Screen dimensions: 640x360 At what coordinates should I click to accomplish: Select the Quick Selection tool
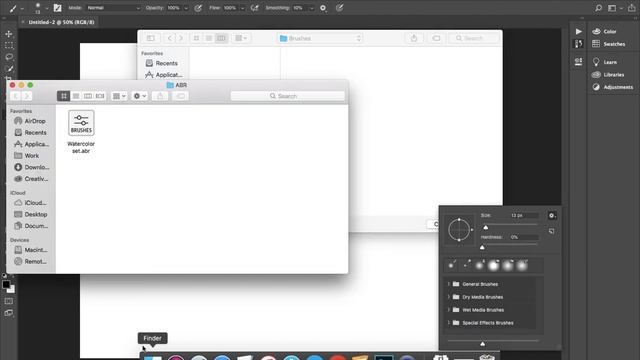[9, 69]
